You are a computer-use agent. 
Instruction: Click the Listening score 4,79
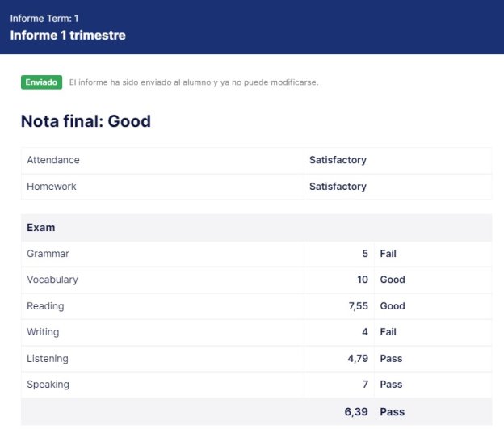click(358, 359)
